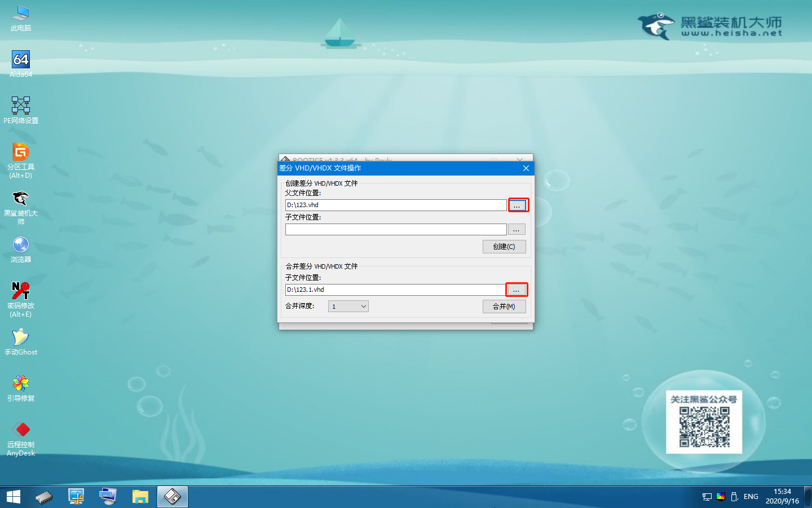Click the USB device tray icon
Image resolution: width=812 pixels, height=508 pixels.
(x=734, y=497)
